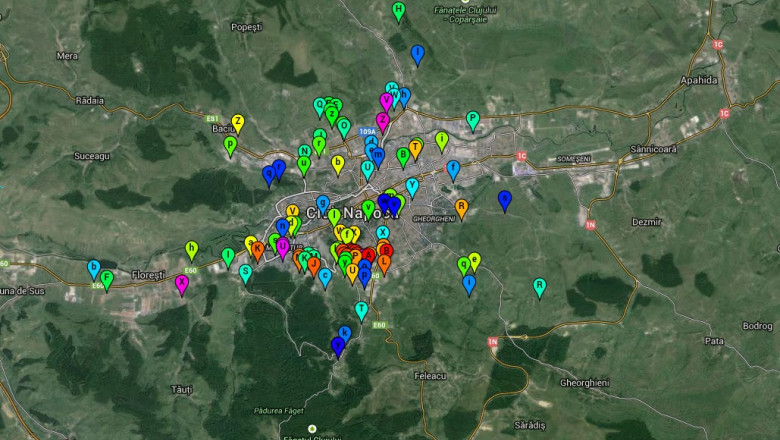780x440 pixels.
Task: Select the teal U marker
Action: pos(367,169)
